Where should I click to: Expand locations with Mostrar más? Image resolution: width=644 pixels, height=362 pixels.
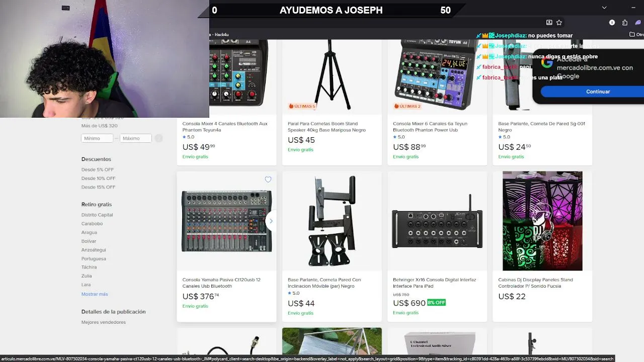95,294
